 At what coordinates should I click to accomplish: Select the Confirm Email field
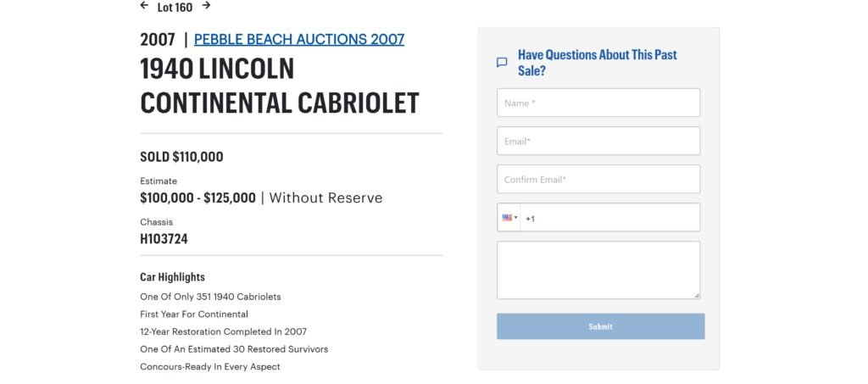click(598, 180)
